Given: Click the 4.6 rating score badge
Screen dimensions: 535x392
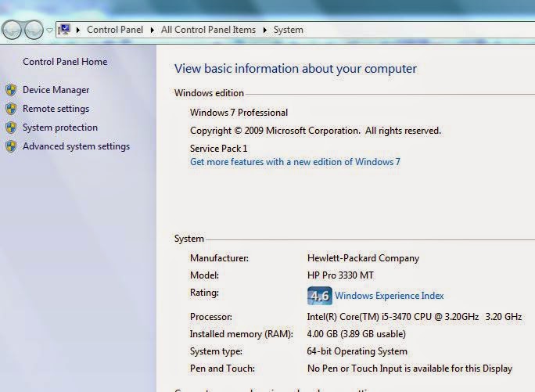Looking at the screenshot, I should pos(320,296).
